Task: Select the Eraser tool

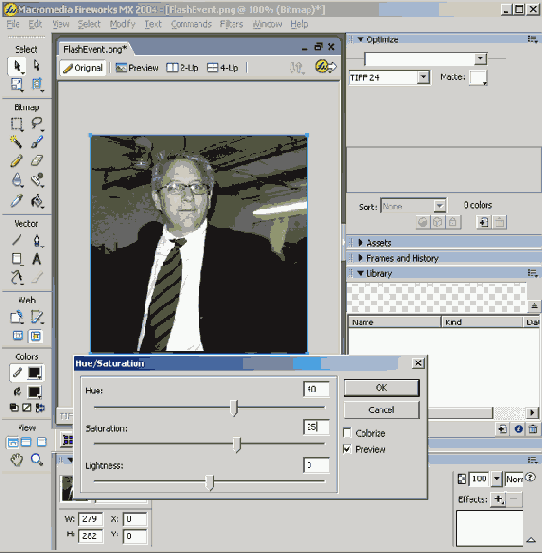Action: tap(37, 161)
